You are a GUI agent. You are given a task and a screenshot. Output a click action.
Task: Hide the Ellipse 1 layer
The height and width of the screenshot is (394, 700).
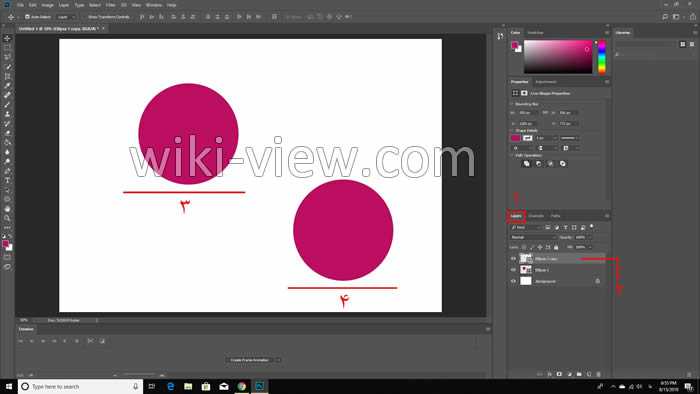point(513,270)
